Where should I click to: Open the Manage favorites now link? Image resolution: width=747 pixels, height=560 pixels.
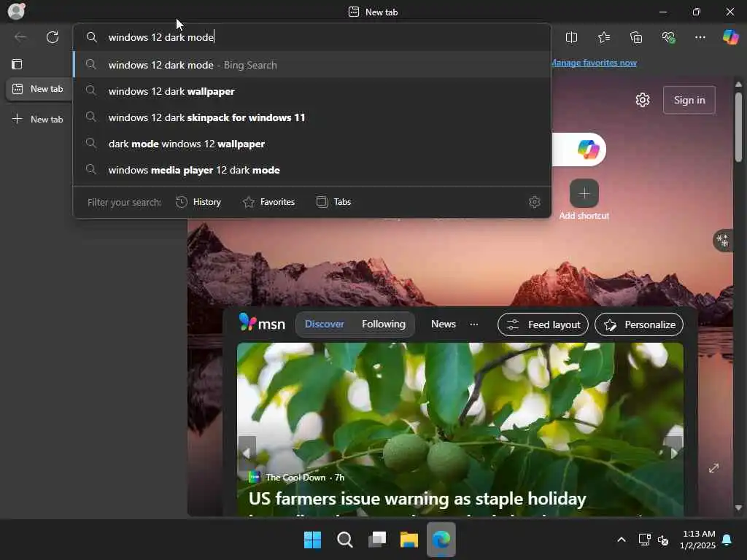pos(594,63)
